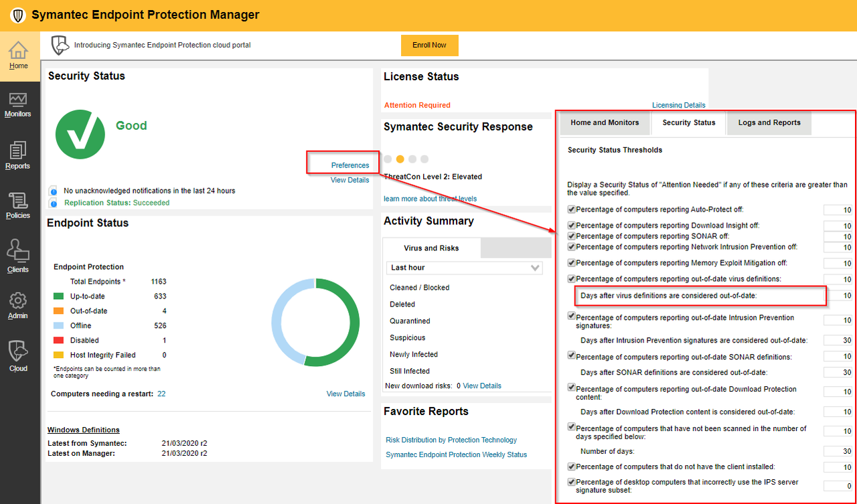Viewport: 857px width, 504px height.
Task: Toggle computers not scanned percentage checkbox
Action: coord(571,426)
